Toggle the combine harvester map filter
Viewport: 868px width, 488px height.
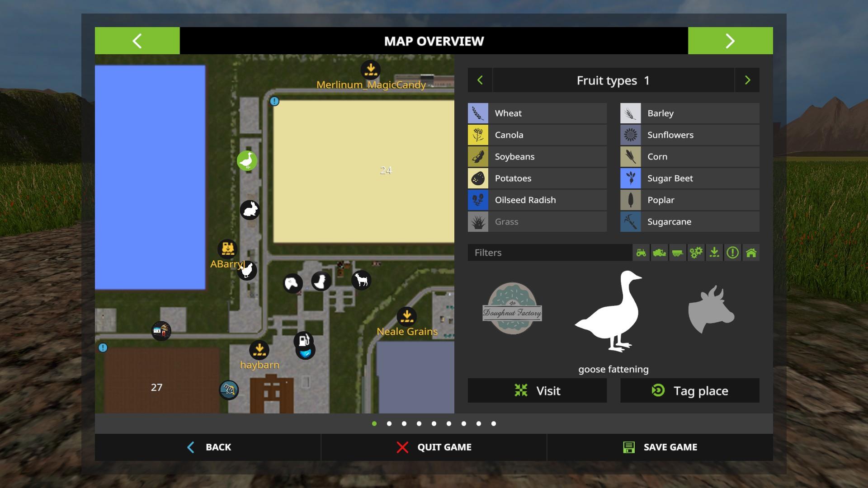[659, 253]
